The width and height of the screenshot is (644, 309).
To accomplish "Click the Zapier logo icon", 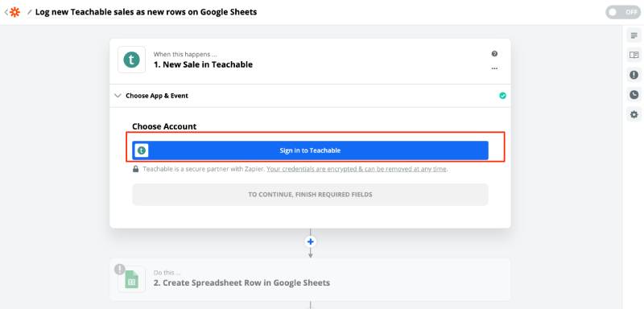I will (x=14, y=12).
